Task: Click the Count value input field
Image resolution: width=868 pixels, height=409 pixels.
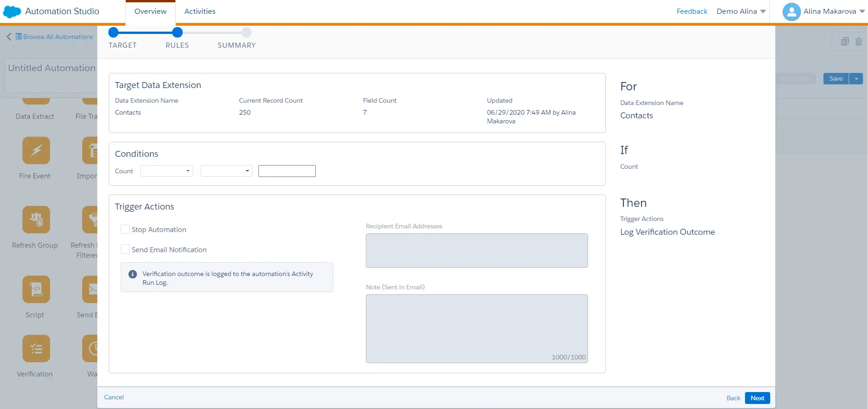Action: 287,171
